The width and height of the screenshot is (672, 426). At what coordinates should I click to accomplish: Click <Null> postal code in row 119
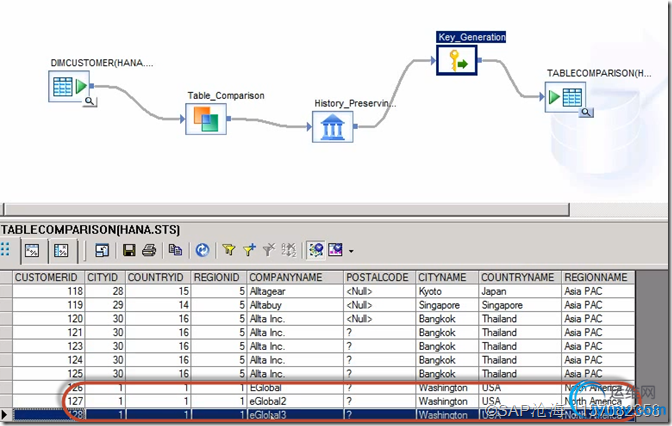pyautogui.click(x=379, y=305)
